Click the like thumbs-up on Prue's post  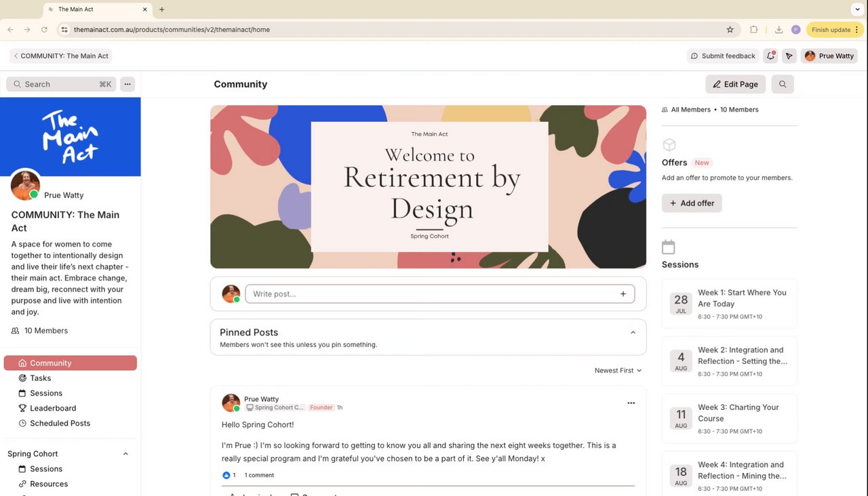click(x=226, y=475)
